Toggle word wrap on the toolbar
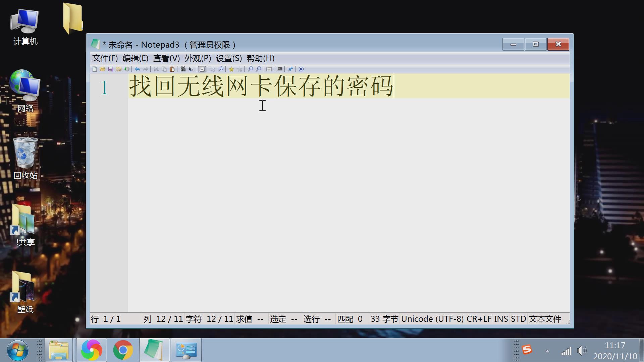Screen dimensions: 644x362 (202, 69)
